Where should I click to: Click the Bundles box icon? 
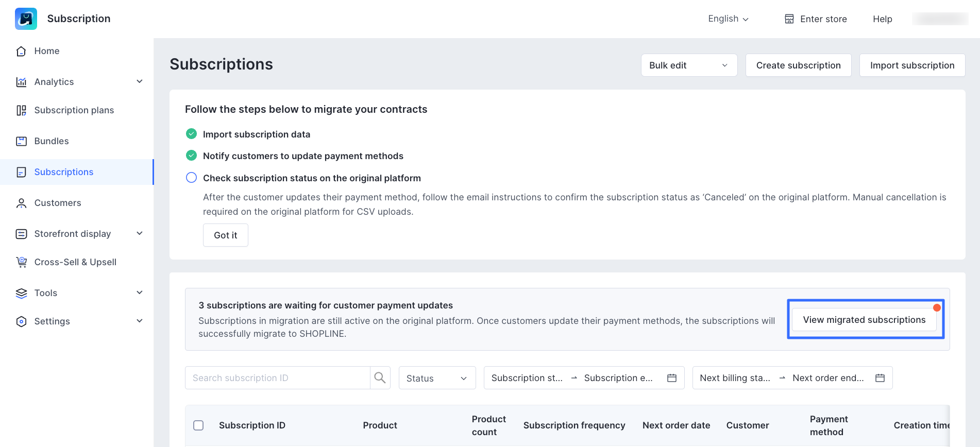coord(21,141)
